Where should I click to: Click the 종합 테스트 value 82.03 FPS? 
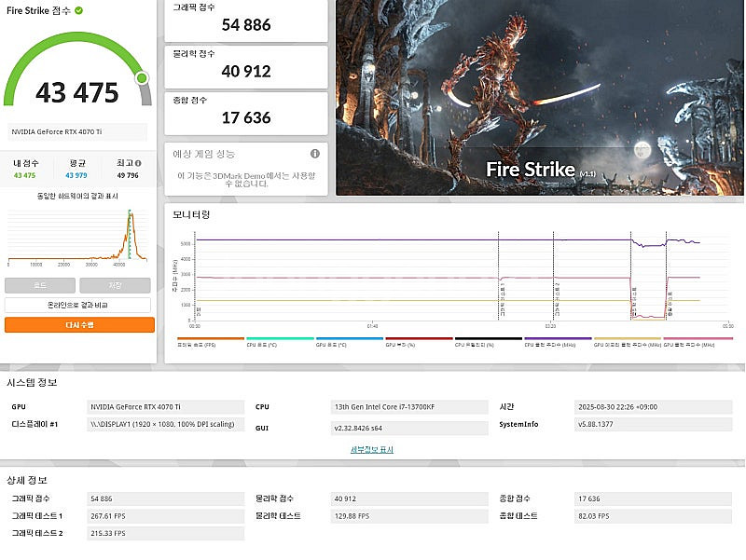click(654, 516)
